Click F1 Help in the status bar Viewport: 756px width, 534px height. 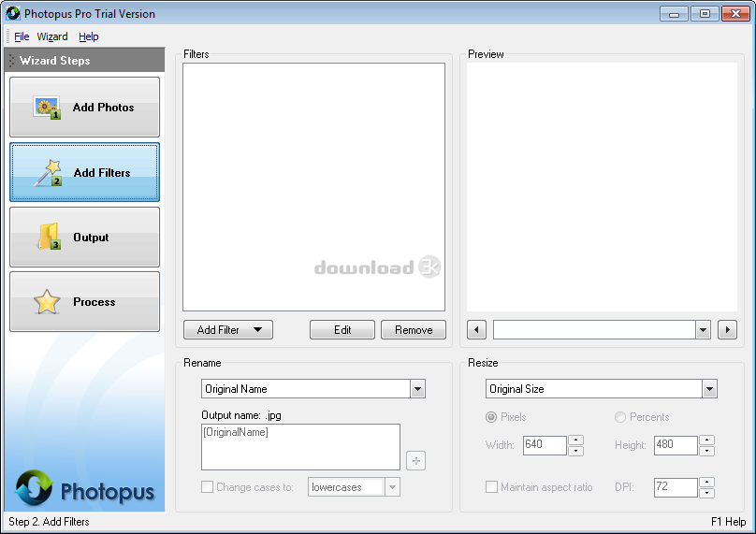click(728, 522)
